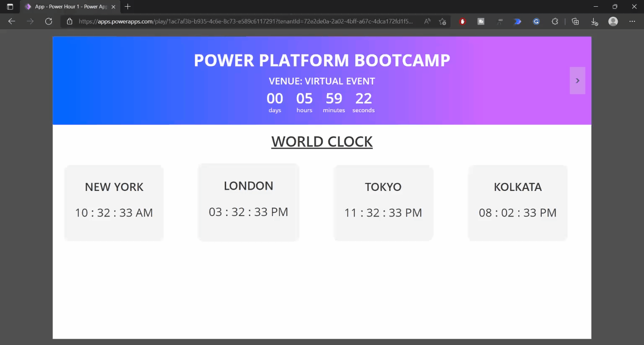The height and width of the screenshot is (345, 644).
Task: Click the London time 03 : 32 : 33 PM
Action: pyautogui.click(x=249, y=212)
